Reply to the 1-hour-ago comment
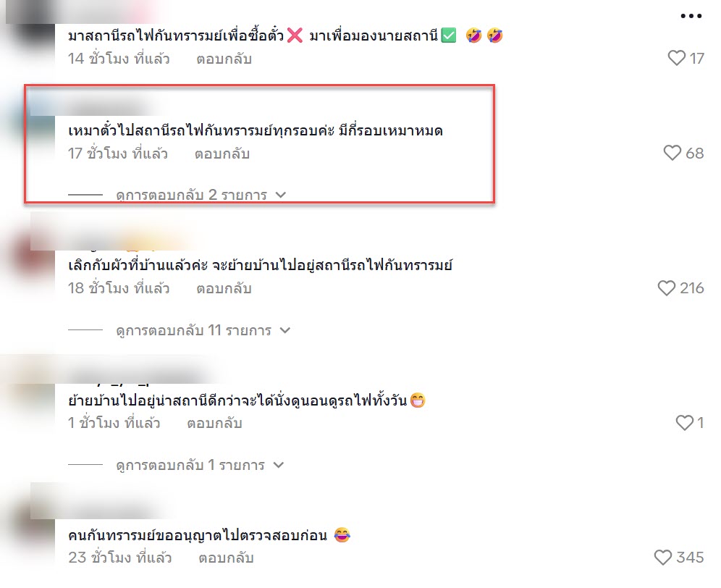Screen dimensions: 721x588 pyautogui.click(x=214, y=423)
